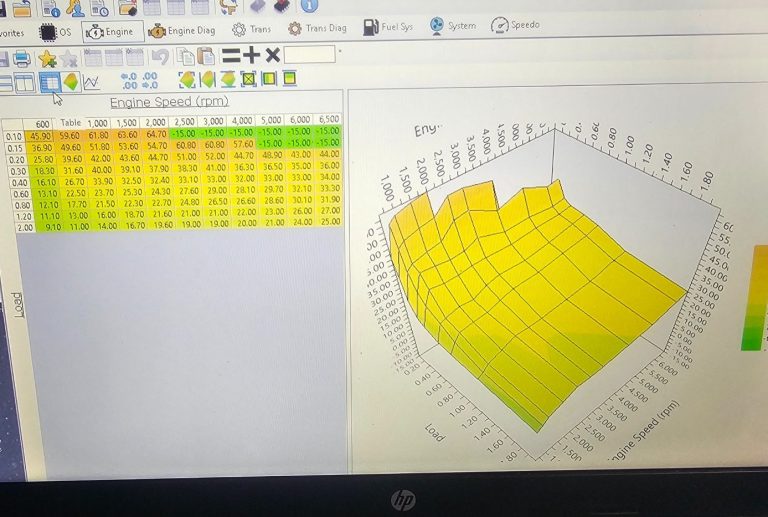768x517 pixels.
Task: Select the 600 rpm column header
Action: tap(41, 122)
